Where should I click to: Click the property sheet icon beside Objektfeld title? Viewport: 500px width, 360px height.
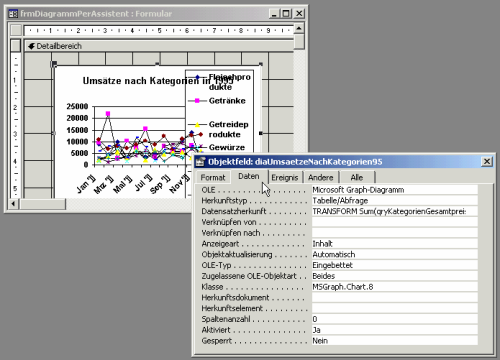[200, 162]
